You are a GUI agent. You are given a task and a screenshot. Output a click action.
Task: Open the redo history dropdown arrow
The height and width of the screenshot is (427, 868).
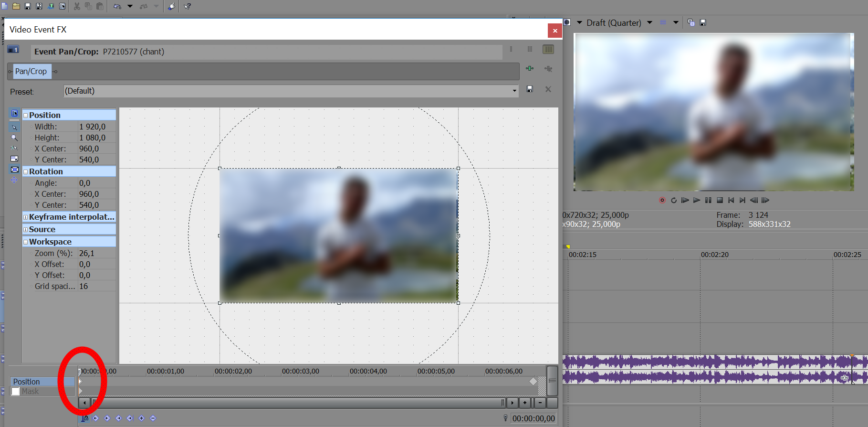pos(156,6)
